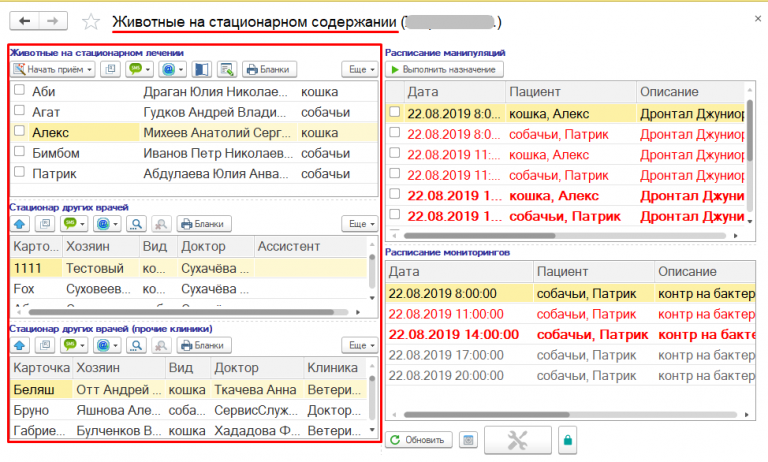Click the green padlock icon

tap(567, 440)
